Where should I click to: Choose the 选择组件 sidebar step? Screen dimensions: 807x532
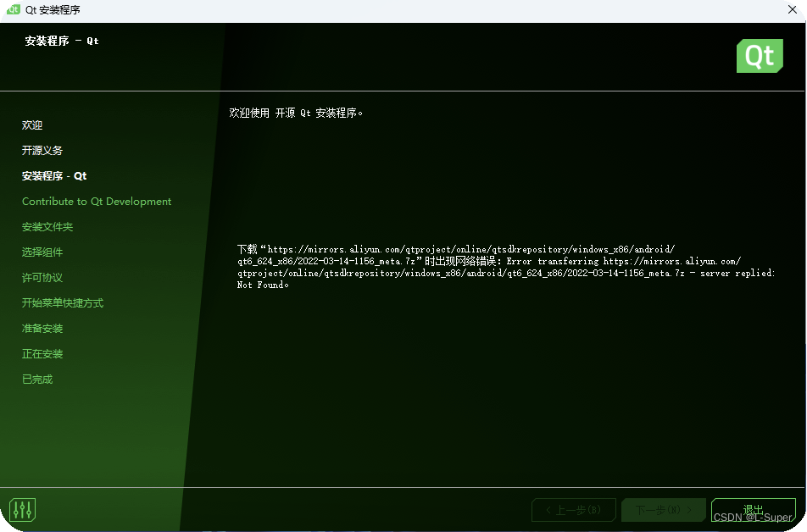[42, 252]
